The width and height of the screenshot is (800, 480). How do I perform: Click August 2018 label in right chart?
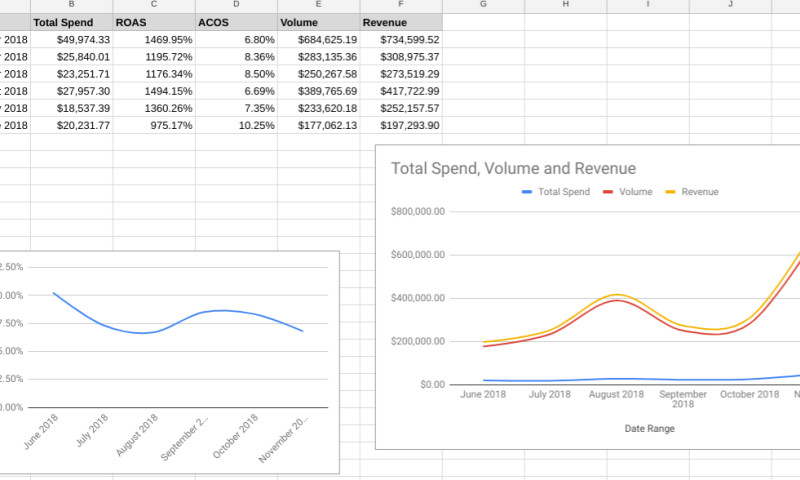(618, 394)
